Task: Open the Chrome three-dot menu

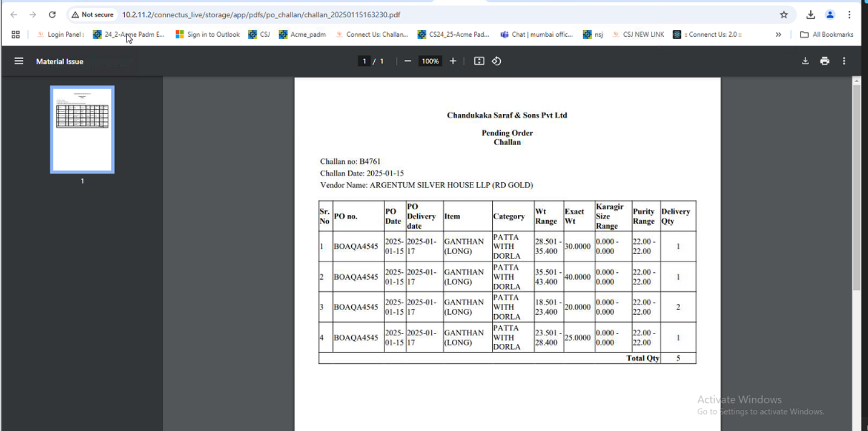Action: click(849, 15)
